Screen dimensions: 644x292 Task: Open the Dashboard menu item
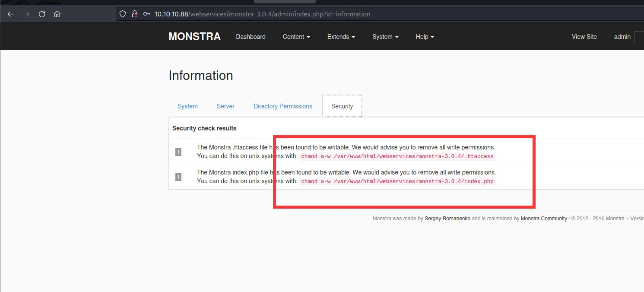251,37
